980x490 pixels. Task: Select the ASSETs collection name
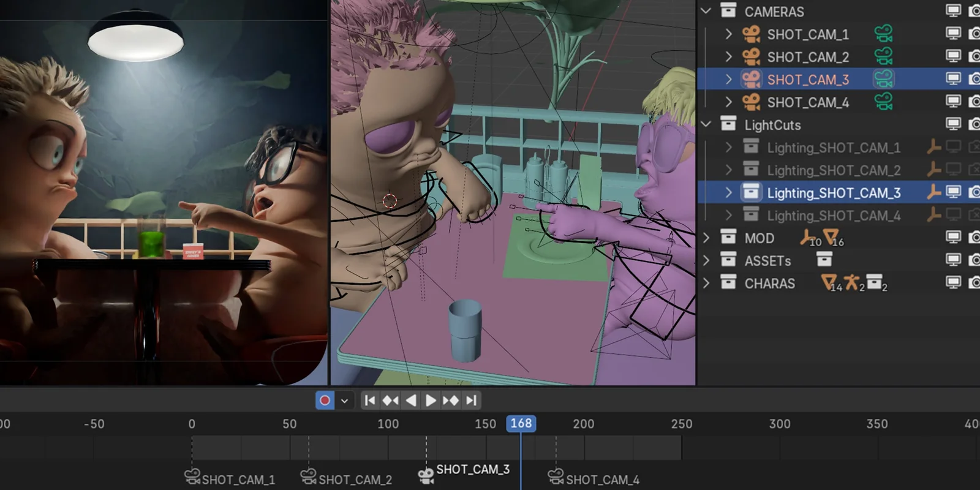click(767, 261)
